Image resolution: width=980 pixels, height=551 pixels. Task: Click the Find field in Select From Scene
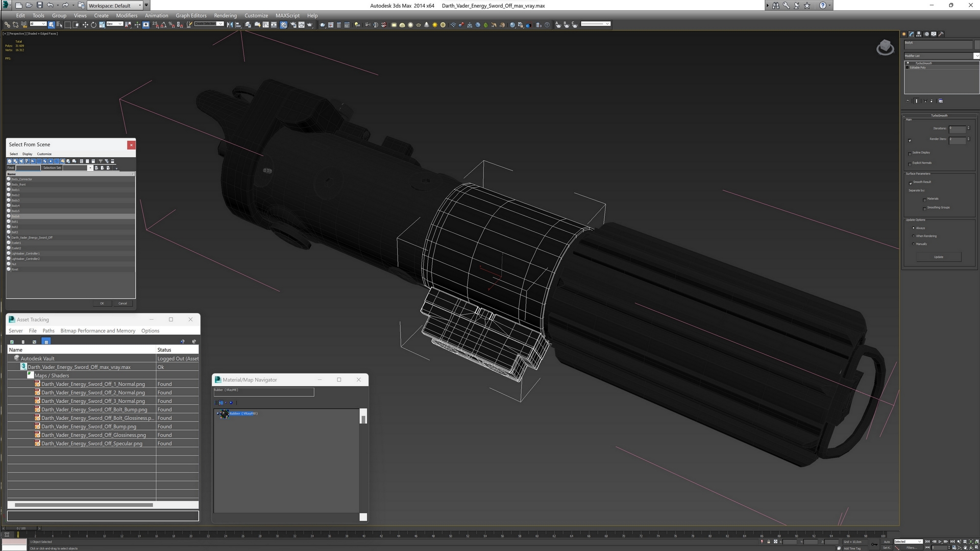pyautogui.click(x=28, y=168)
